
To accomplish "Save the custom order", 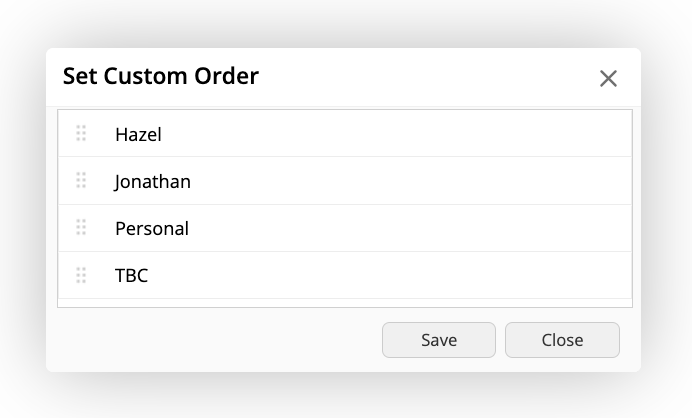I will [439, 340].
